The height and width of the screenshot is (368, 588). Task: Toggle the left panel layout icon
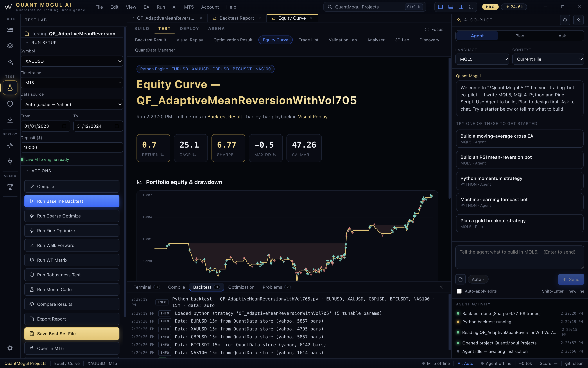(440, 7)
